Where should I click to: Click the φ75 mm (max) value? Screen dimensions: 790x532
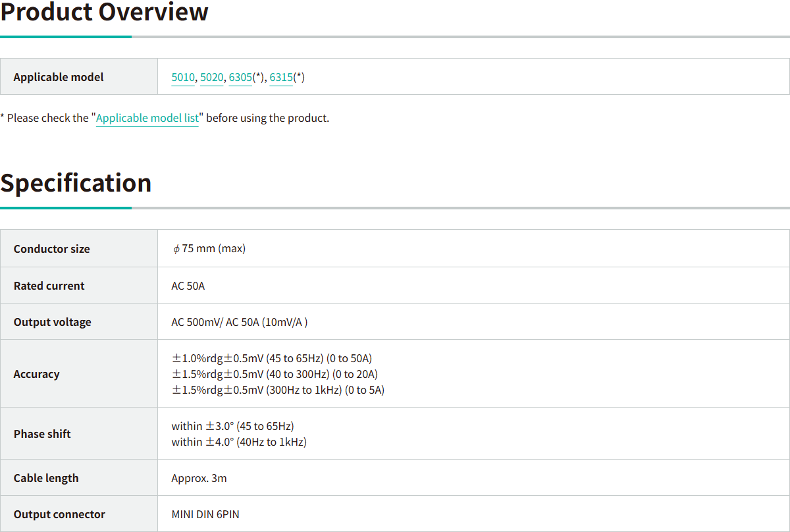209,249
